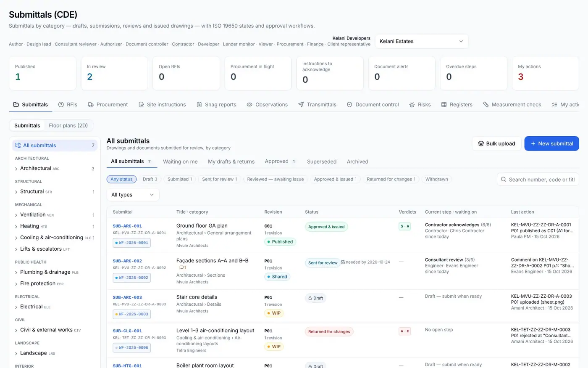Image resolution: width=588 pixels, height=368 pixels.
Task: Click the calendar icon beside needed by 2026-10-24
Action: coord(343,262)
